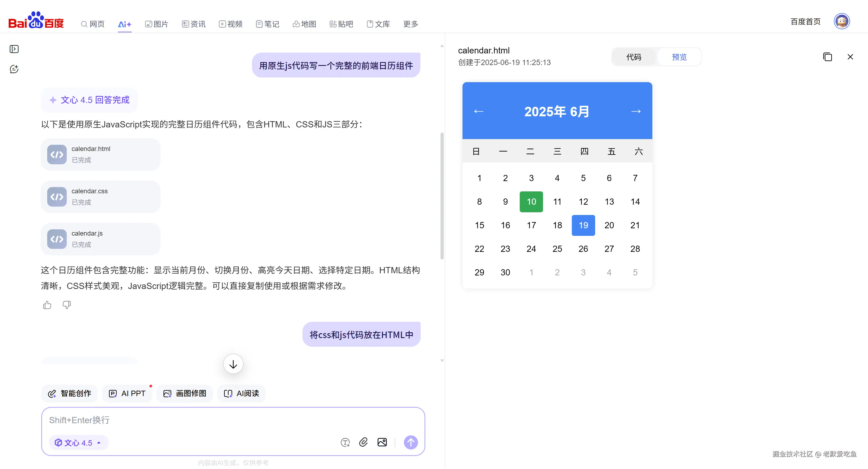Screen dimensions: 868x469
Task: Attach a file using the paperclip icon
Action: click(x=363, y=442)
